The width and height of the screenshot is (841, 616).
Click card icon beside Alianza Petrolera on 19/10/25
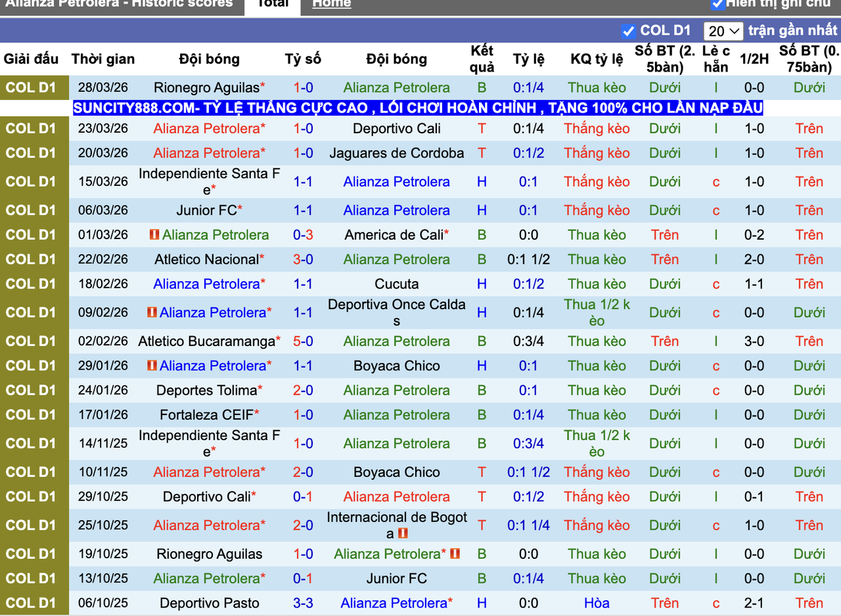click(456, 554)
